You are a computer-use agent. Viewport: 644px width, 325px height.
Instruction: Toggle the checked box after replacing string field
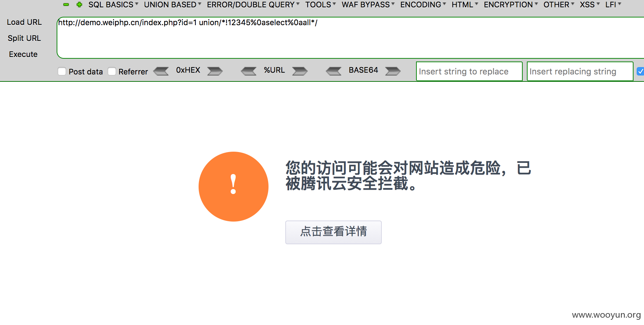641,71
